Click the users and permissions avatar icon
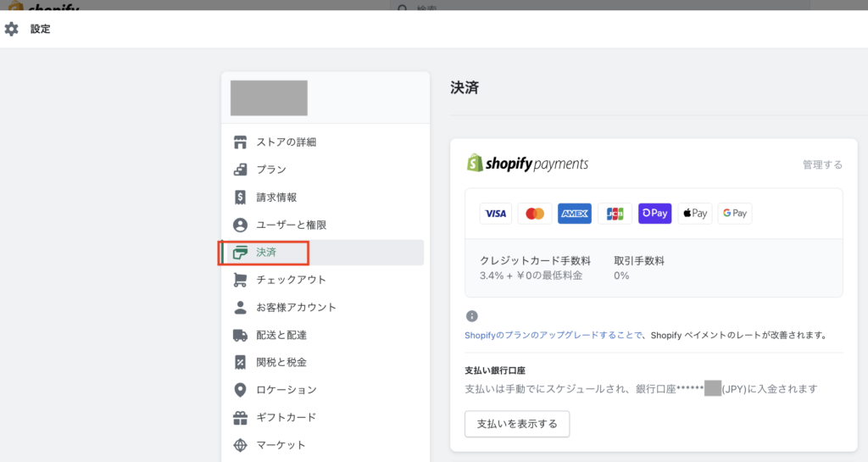The width and height of the screenshot is (868, 462). tap(240, 225)
